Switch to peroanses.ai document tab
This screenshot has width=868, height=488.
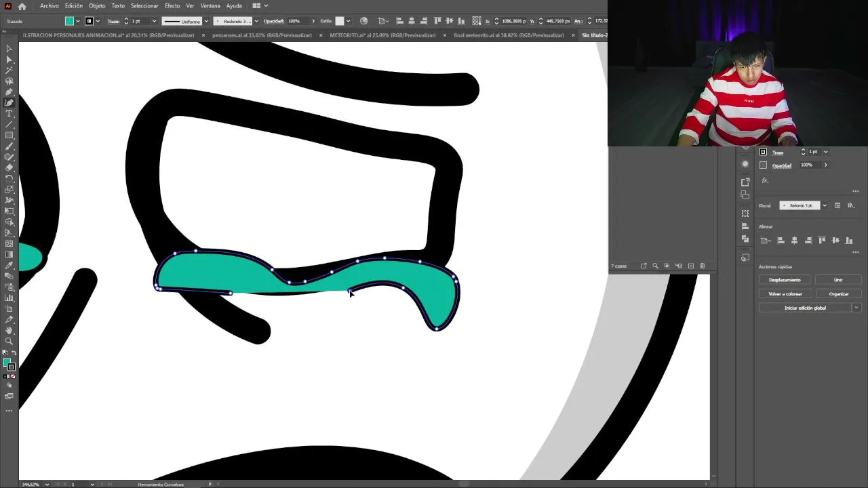tap(262, 35)
